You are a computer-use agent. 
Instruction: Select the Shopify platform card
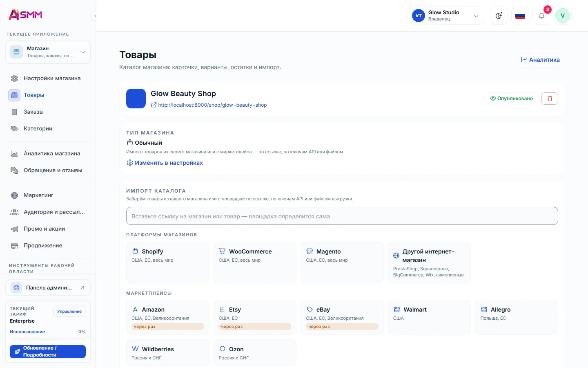168,263
